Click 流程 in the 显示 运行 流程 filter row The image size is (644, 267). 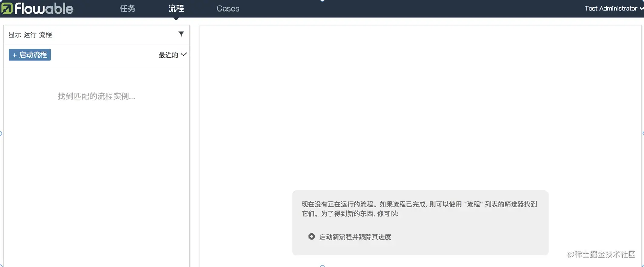46,34
